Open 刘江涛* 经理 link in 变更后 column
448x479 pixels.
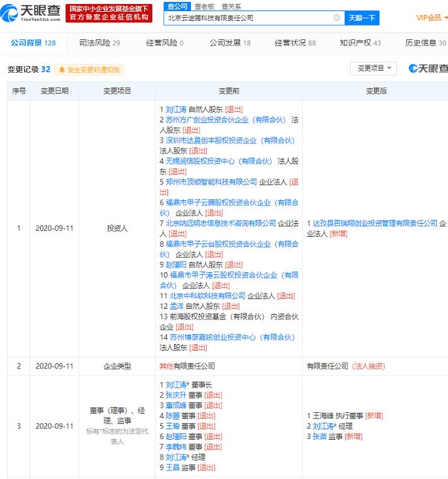[323, 426]
